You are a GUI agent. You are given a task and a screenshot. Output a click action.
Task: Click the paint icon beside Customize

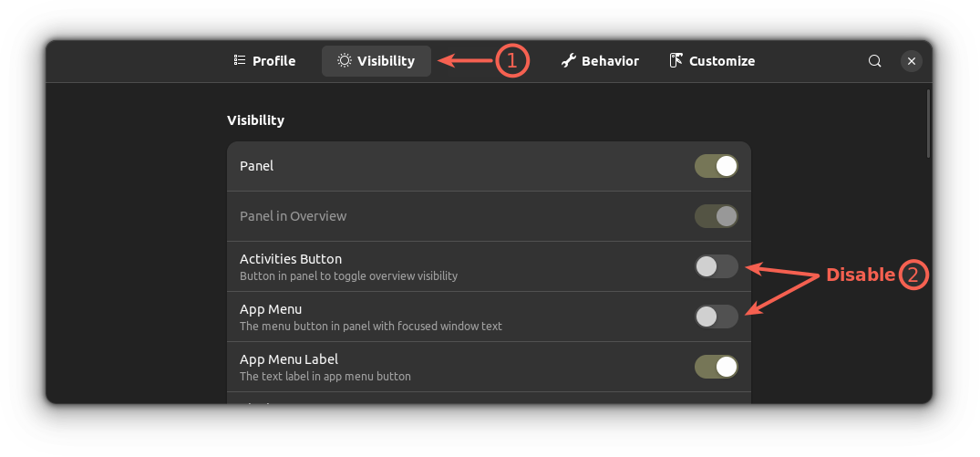pyautogui.click(x=676, y=61)
